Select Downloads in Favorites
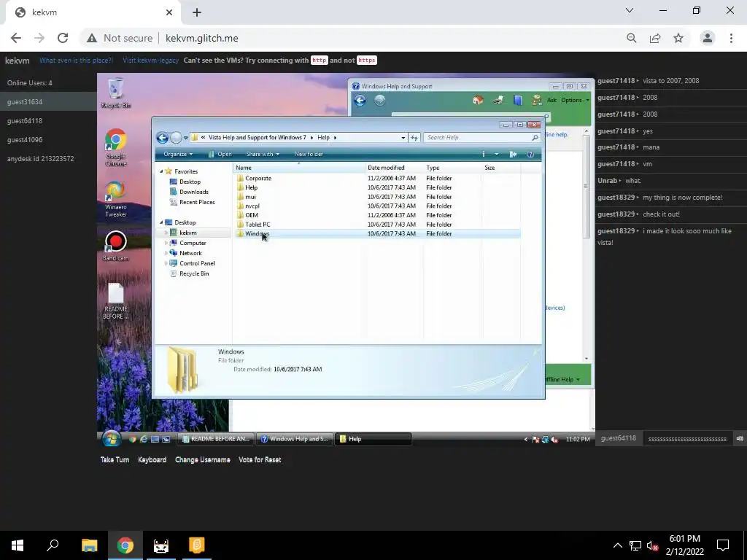Image resolution: width=747 pixels, height=560 pixels. point(193,192)
